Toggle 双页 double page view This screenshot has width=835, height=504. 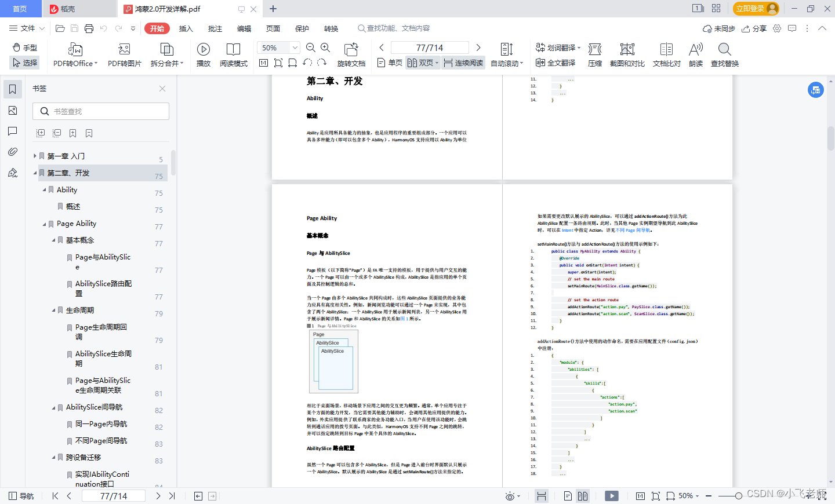[x=423, y=63]
